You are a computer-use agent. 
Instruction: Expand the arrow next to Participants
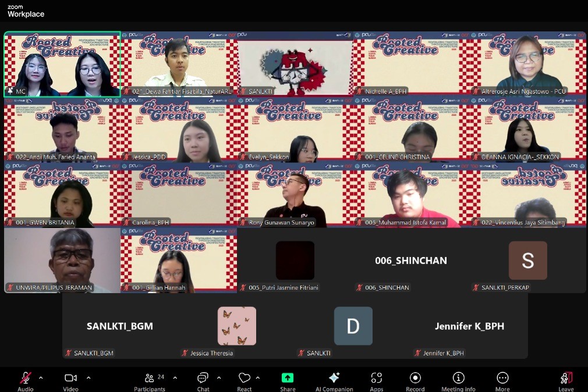tap(175, 377)
